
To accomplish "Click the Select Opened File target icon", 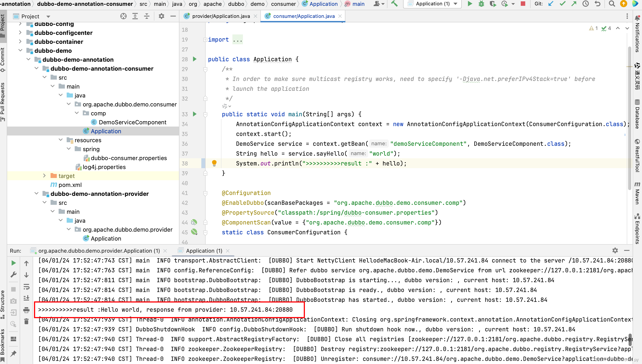I will pos(123,16).
